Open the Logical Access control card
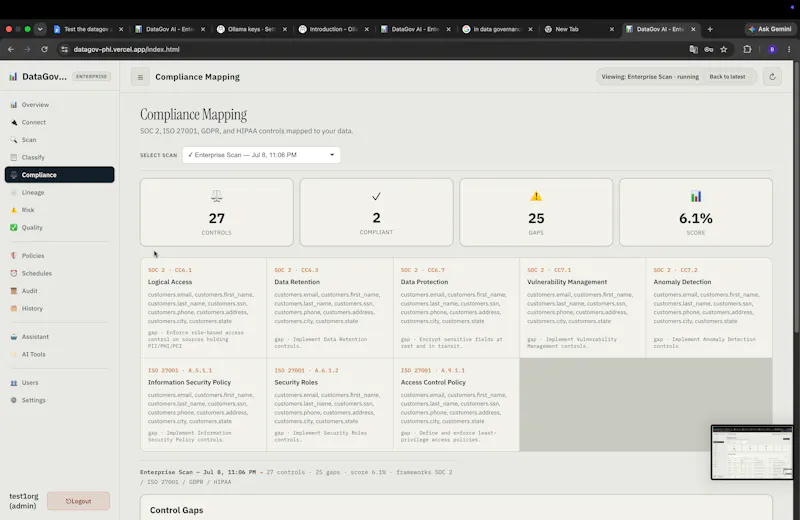The height and width of the screenshot is (520, 800). tap(204, 308)
